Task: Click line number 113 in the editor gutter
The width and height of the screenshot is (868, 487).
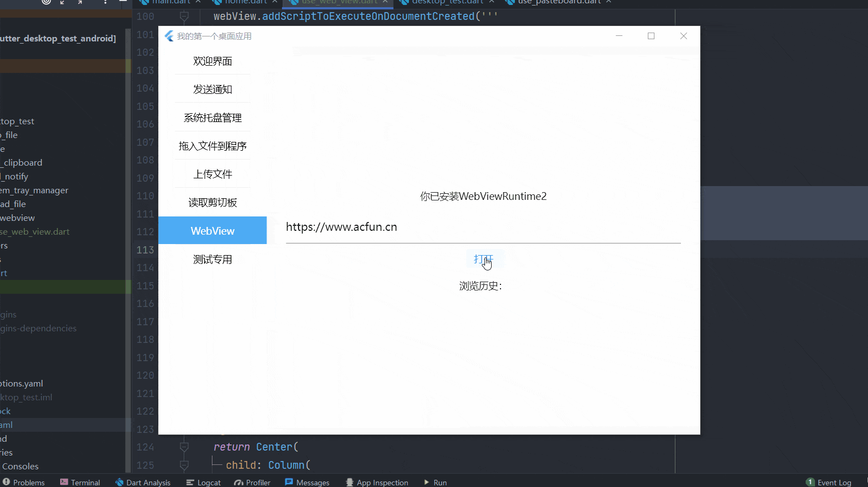Action: (145, 250)
